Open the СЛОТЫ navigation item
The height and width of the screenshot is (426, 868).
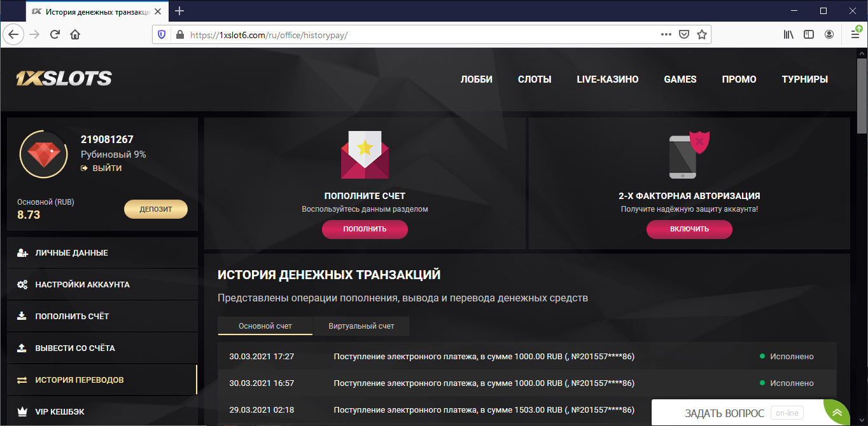[535, 79]
